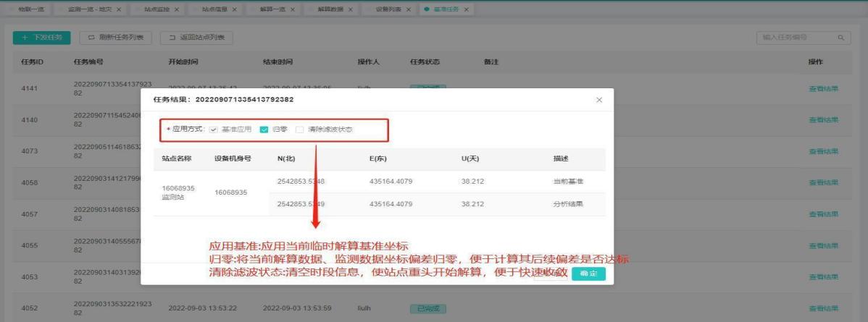Close the 任务结果 dialog with X icon
The width and height of the screenshot is (868, 322).
pos(598,100)
